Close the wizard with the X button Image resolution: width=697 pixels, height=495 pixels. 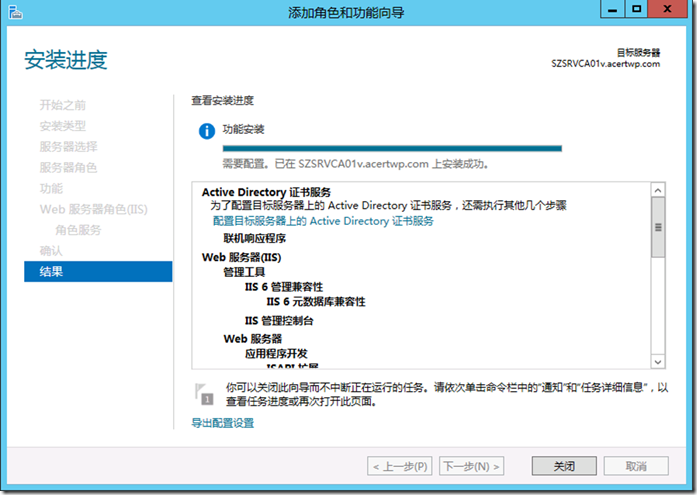coord(667,9)
